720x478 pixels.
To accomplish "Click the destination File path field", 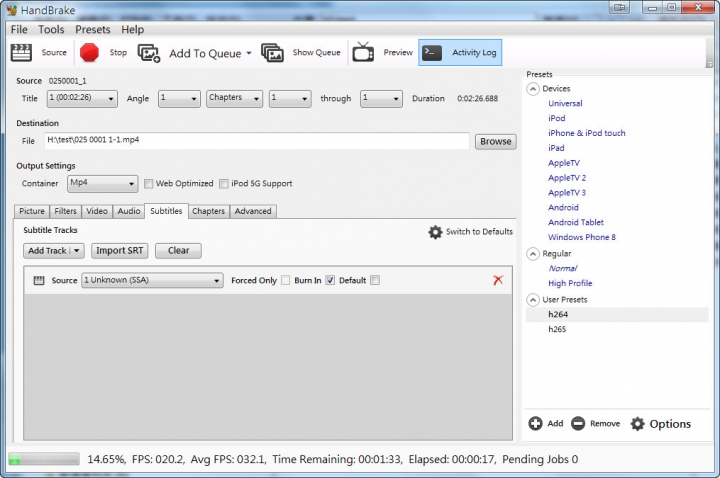I will point(257,141).
